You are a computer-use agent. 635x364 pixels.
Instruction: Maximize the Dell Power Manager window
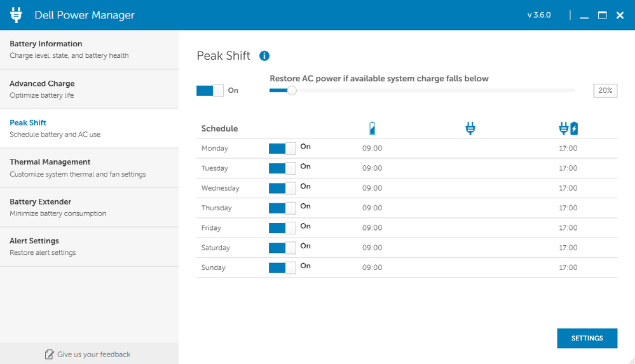click(x=602, y=15)
